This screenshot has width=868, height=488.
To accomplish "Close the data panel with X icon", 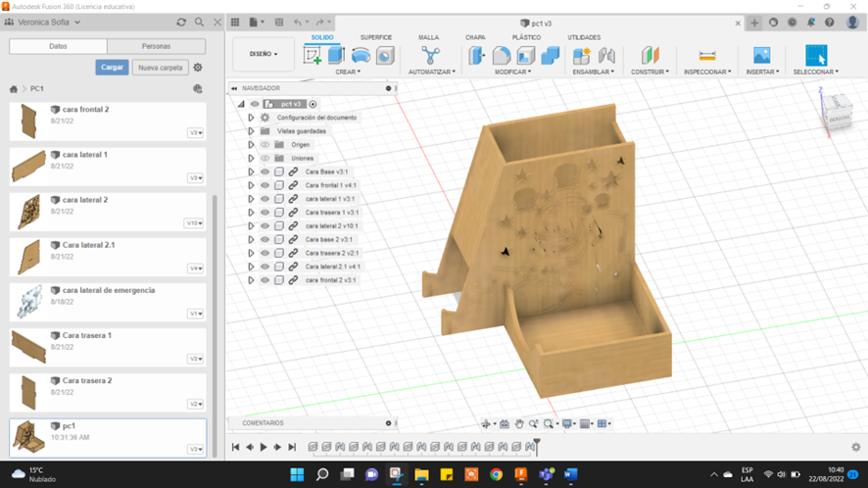I will click(x=217, y=23).
